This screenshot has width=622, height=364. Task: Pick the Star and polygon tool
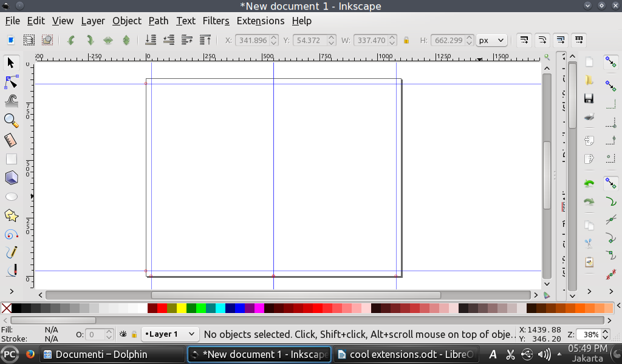(11, 215)
